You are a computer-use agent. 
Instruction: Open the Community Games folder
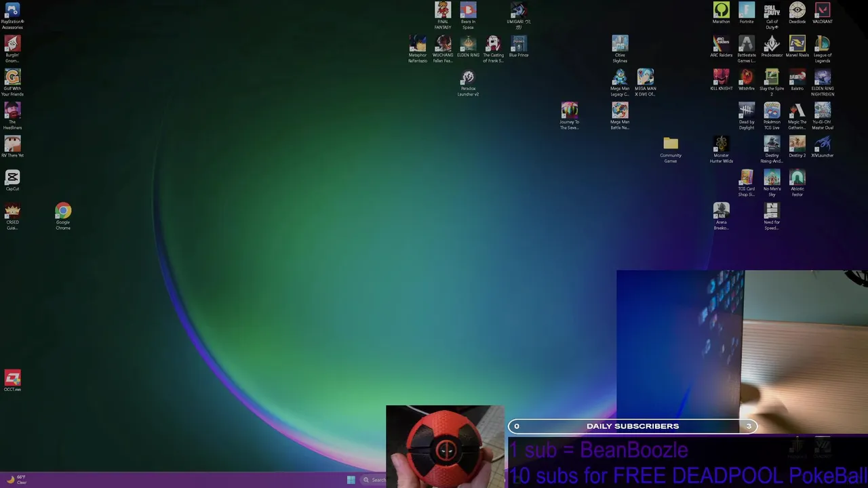[671, 149]
